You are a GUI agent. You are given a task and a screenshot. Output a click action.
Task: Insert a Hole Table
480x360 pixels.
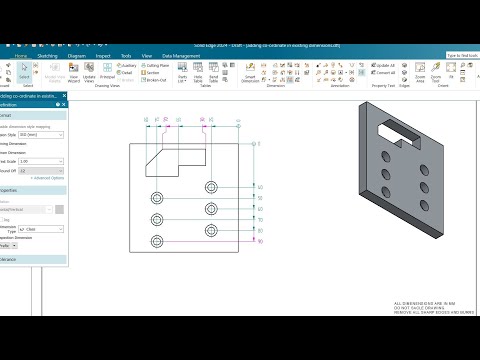(x=198, y=72)
